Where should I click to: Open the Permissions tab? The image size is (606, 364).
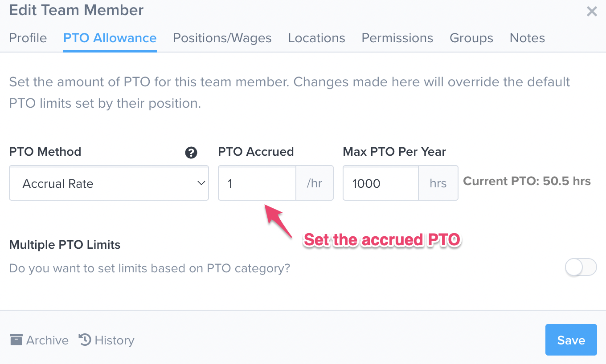coord(397,38)
